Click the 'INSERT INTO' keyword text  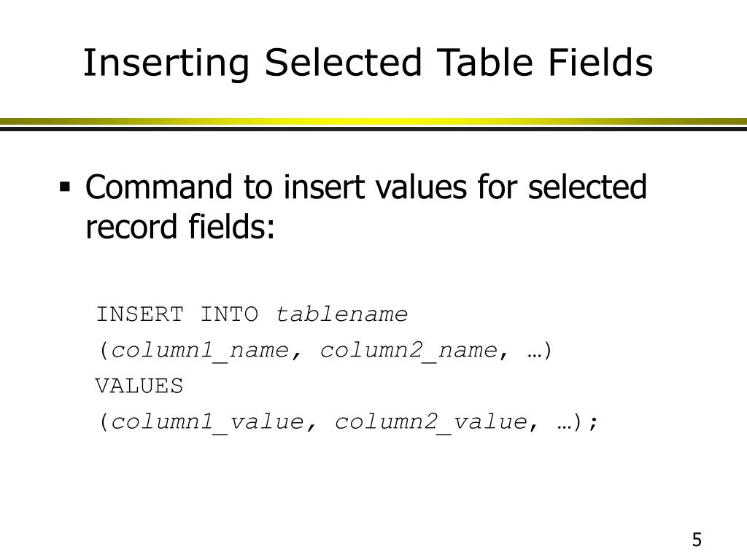click(177, 314)
